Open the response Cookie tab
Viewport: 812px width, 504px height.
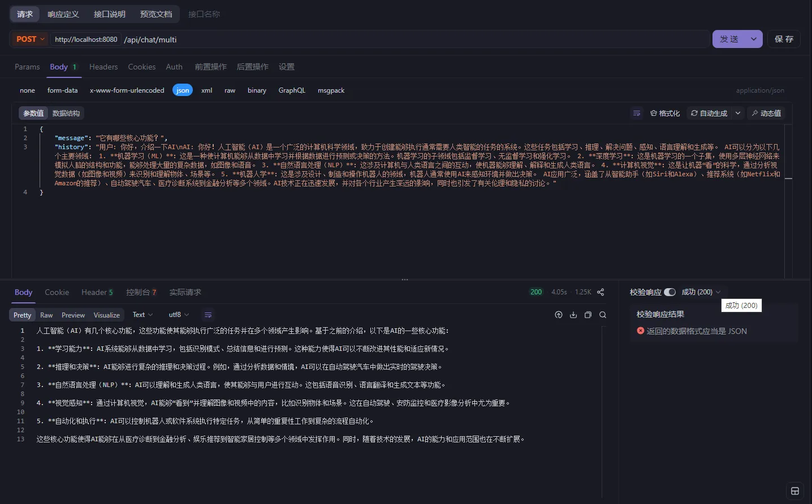coord(57,292)
